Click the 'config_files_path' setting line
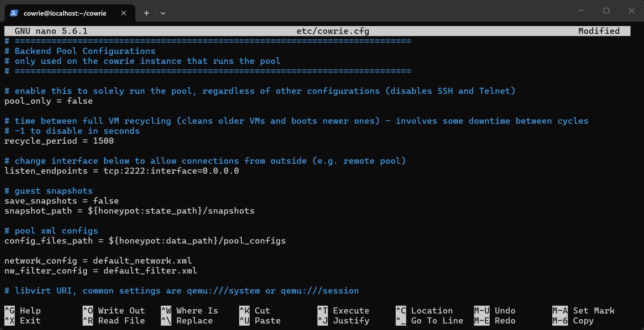Screen dimensions: 644x330 coord(145,241)
